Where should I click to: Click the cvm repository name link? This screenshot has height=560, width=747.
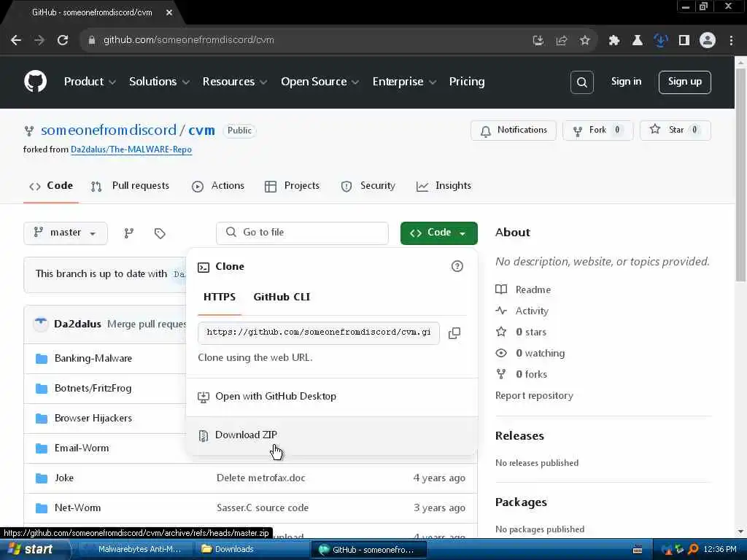coord(201,130)
